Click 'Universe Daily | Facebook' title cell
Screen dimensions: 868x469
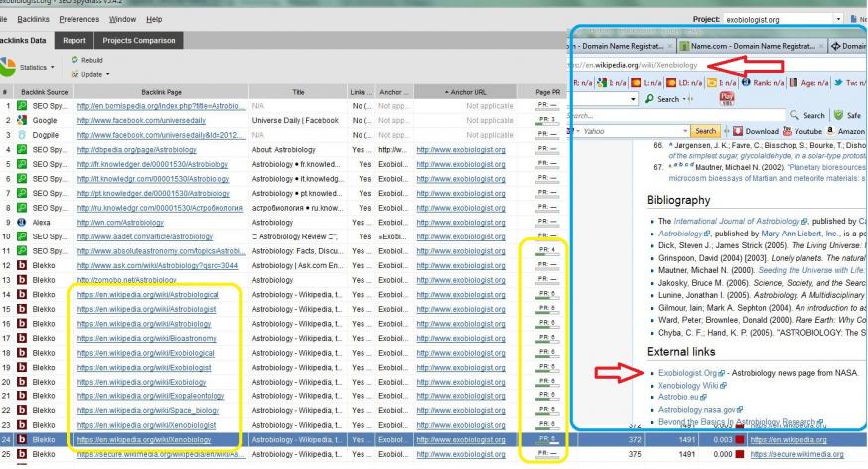295,120
